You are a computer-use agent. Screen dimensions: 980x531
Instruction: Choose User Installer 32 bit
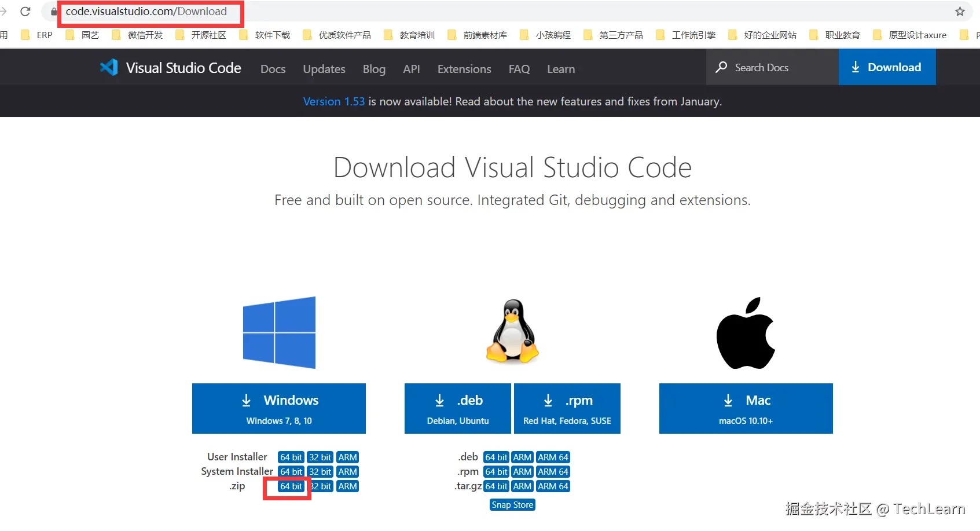click(x=320, y=457)
